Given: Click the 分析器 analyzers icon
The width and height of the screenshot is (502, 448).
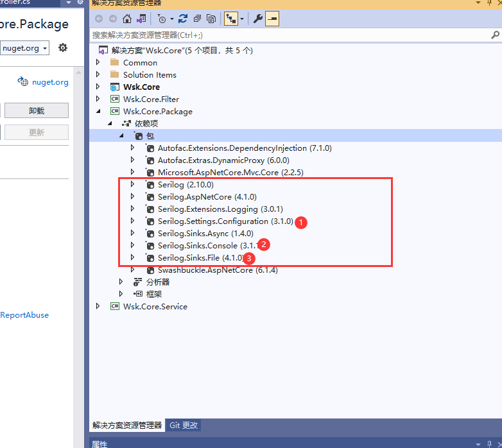Looking at the screenshot, I should click(x=138, y=282).
